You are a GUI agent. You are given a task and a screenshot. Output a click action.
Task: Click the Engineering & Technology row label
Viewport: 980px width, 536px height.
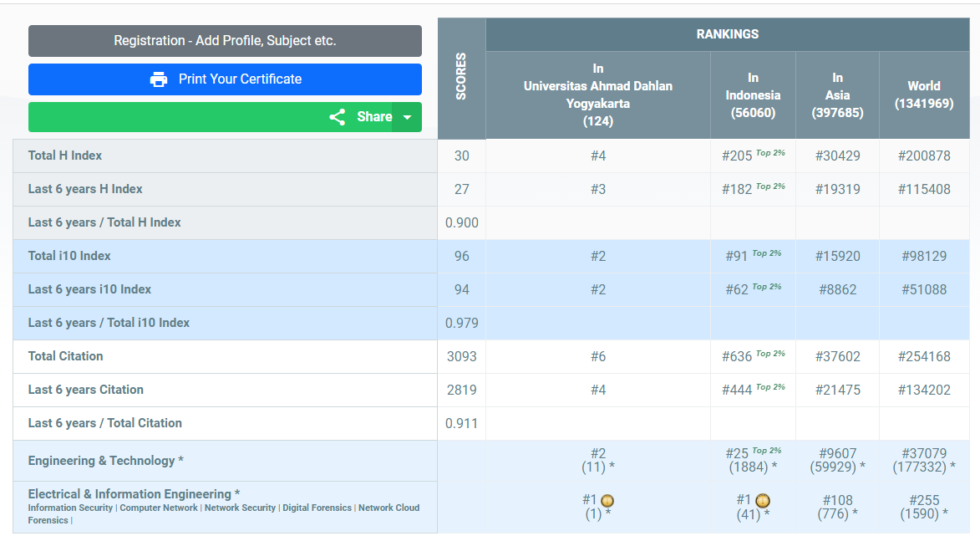click(x=105, y=461)
